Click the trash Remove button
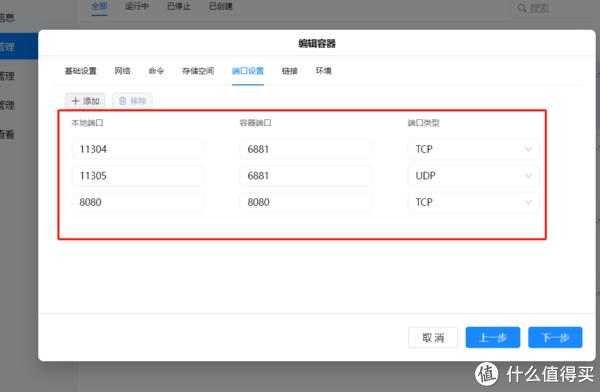 tap(132, 101)
